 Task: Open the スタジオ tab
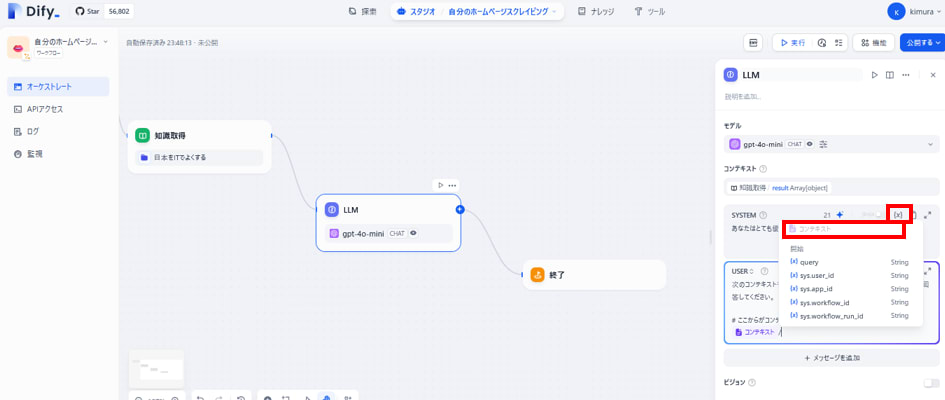[416, 11]
